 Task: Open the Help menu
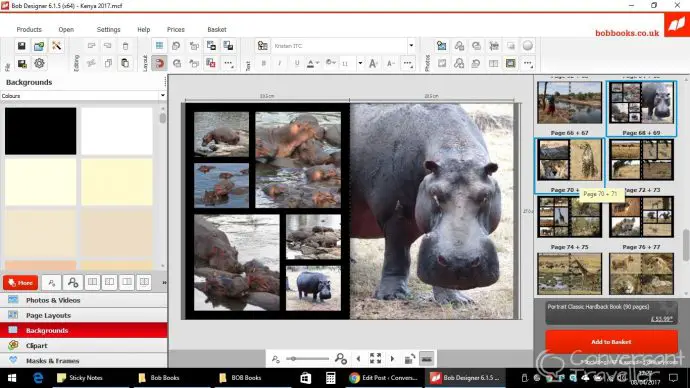click(143, 29)
